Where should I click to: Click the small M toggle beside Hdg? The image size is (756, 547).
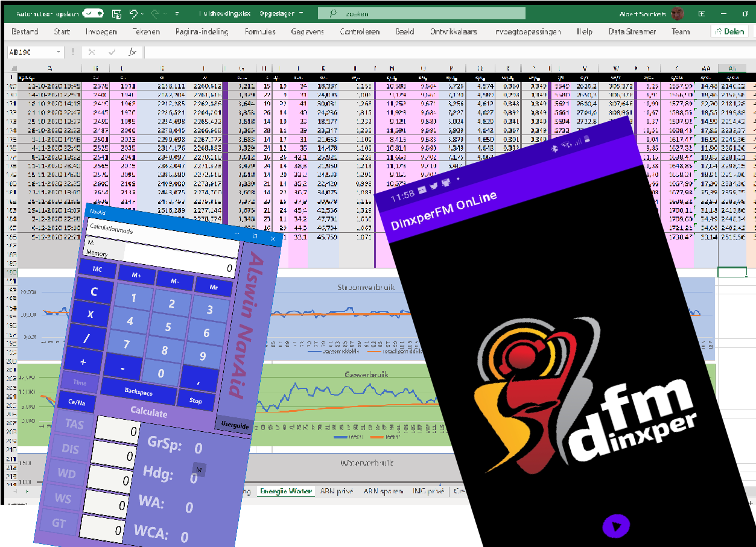[199, 469]
